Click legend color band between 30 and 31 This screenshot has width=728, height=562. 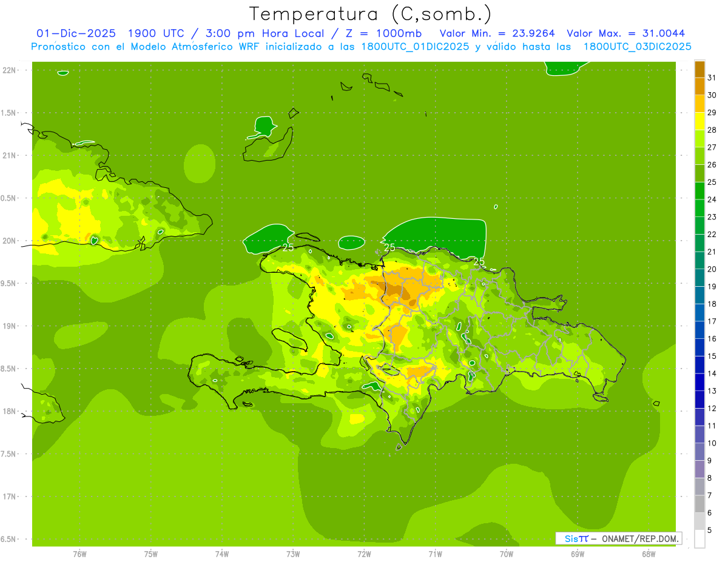[x=699, y=87]
